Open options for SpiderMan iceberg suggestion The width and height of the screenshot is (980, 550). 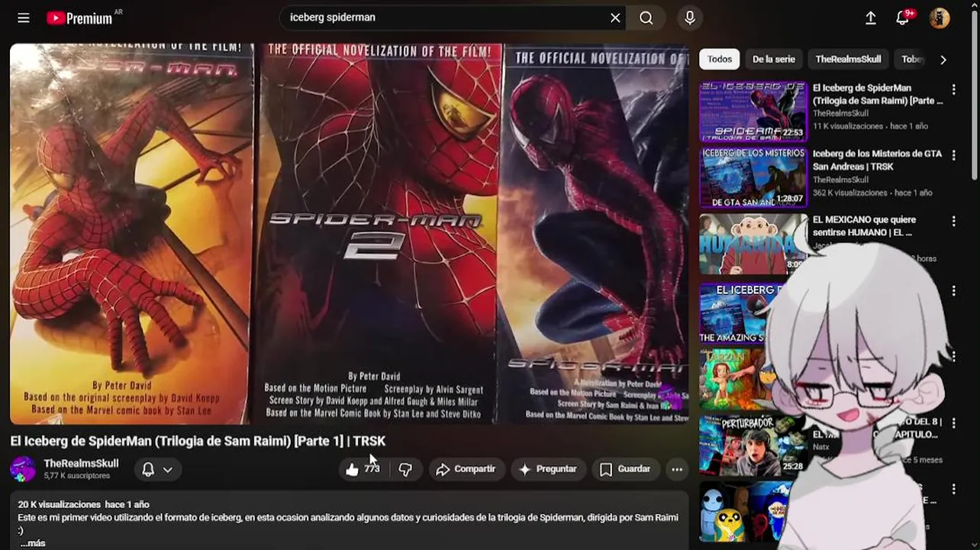point(953,89)
